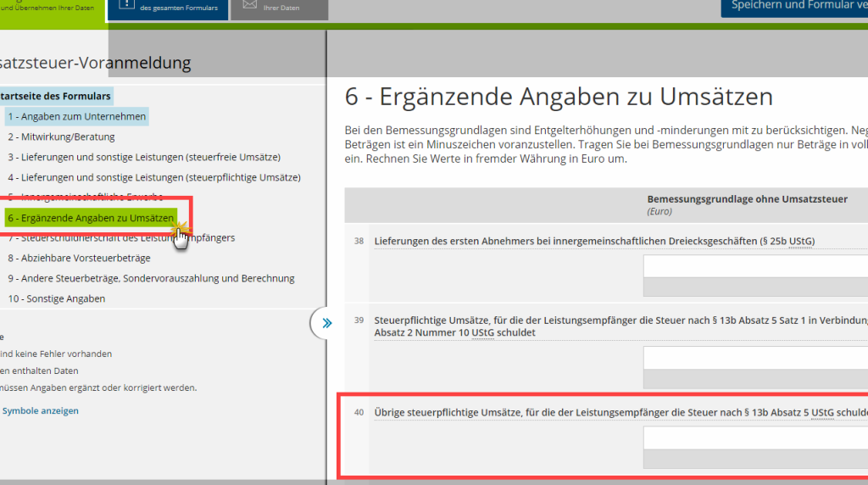The height and width of the screenshot is (485, 868).
Task: Select '2 - Mitwirkung/Beratung' in the sidebar
Action: pos(61,137)
